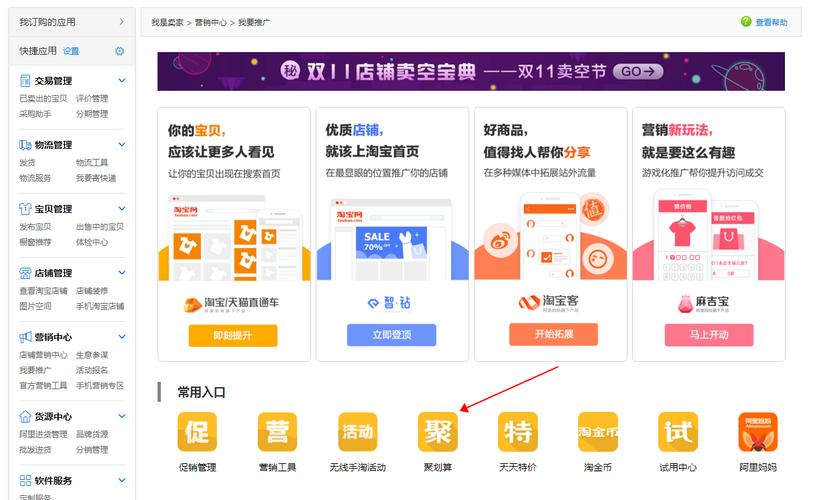Open 采购助手 in the sidebar

(35, 114)
